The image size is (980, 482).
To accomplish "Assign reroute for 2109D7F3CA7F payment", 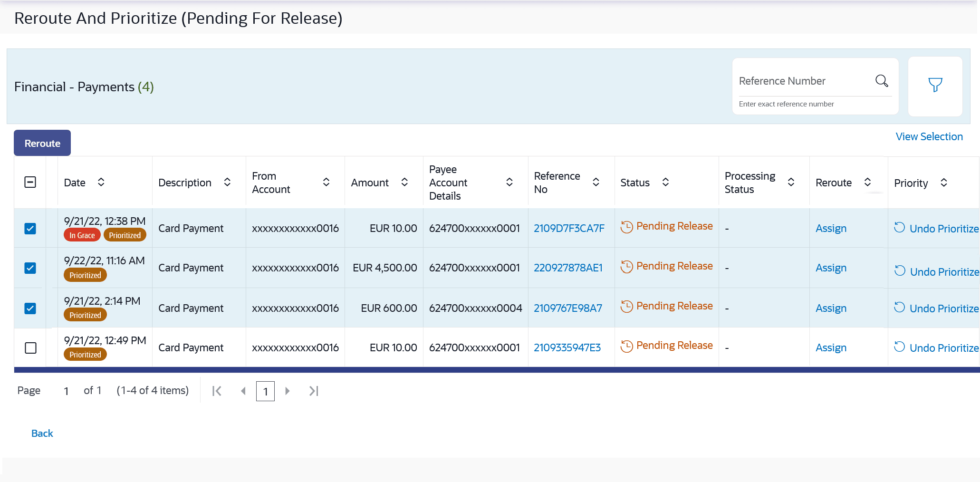I will [x=831, y=229].
